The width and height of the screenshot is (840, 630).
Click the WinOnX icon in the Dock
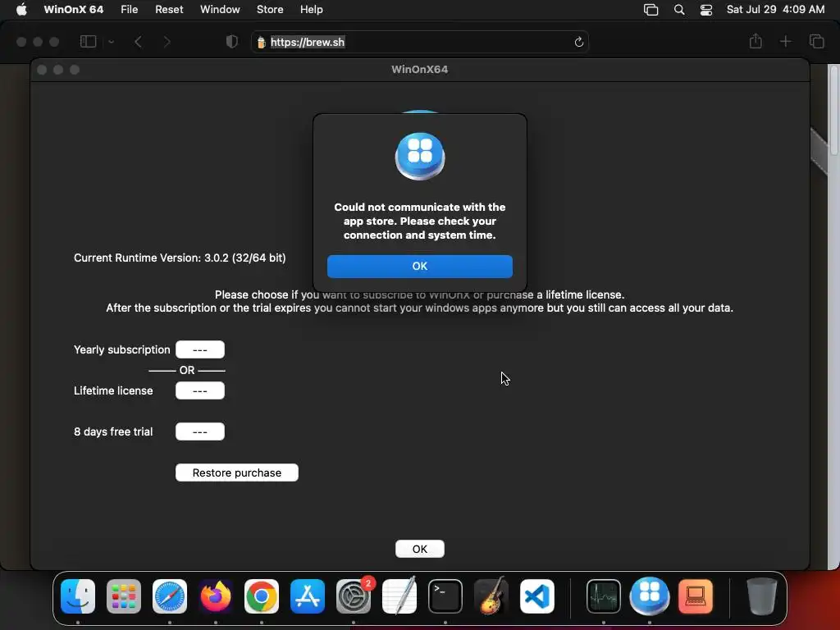pos(650,596)
